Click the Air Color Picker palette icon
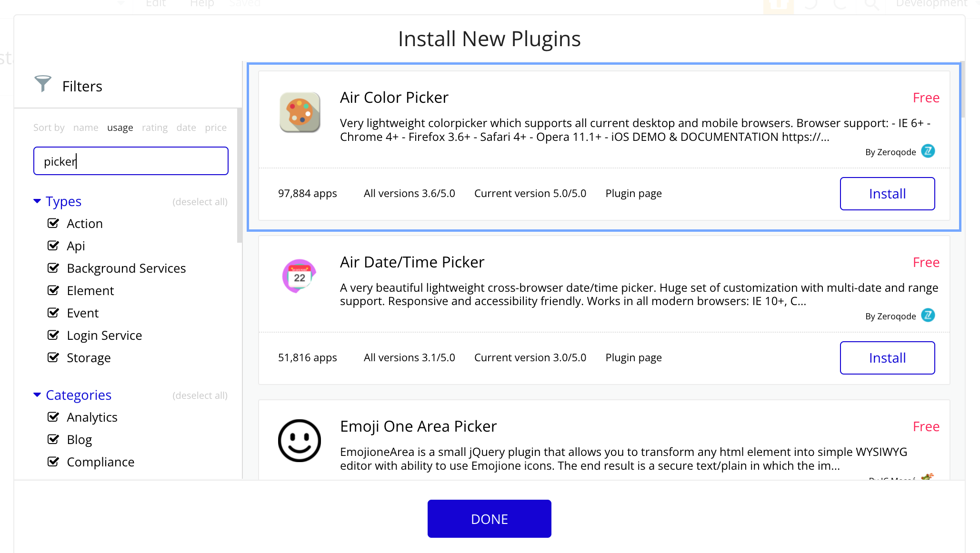 click(x=300, y=113)
